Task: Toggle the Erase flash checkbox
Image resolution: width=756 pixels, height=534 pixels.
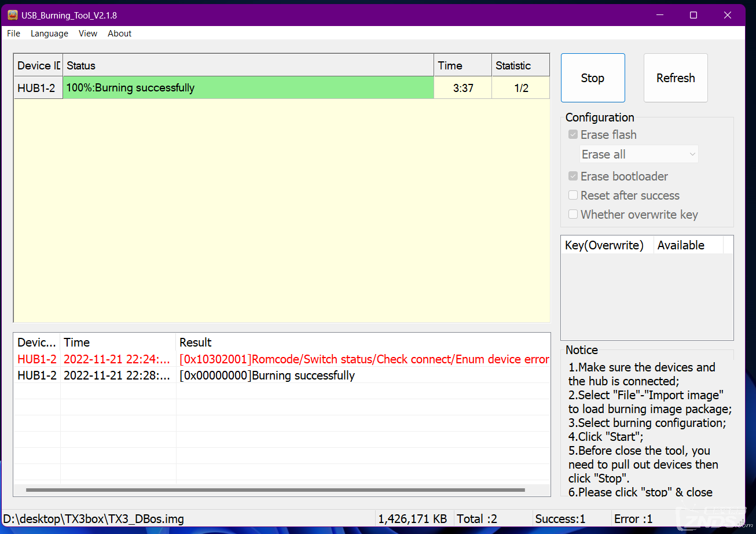Action: pos(573,135)
